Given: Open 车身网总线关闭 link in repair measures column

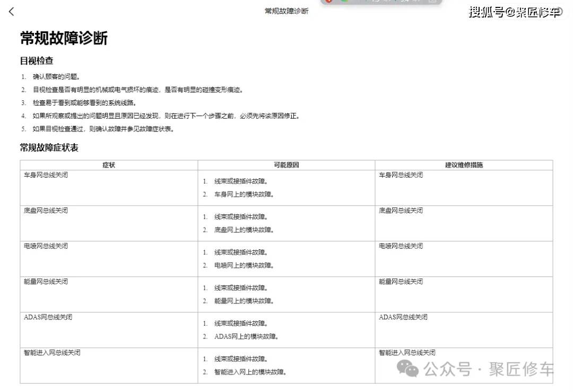Looking at the screenshot, I should point(401,175).
